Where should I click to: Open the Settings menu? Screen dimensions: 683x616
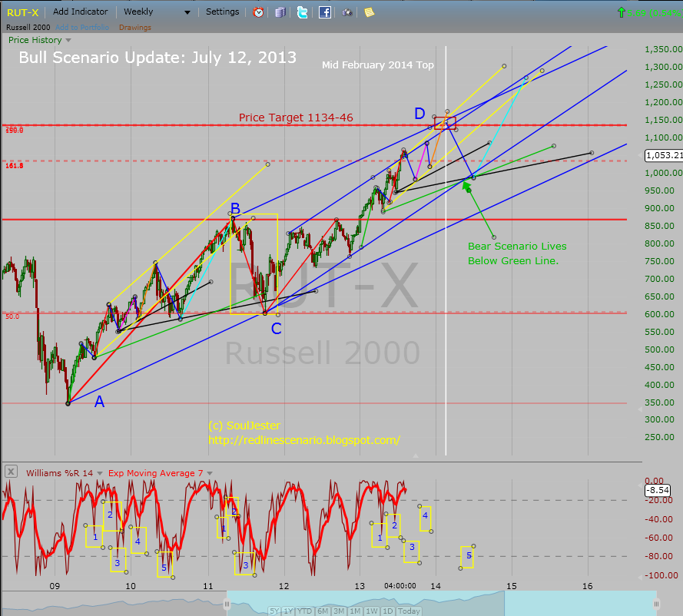222,12
